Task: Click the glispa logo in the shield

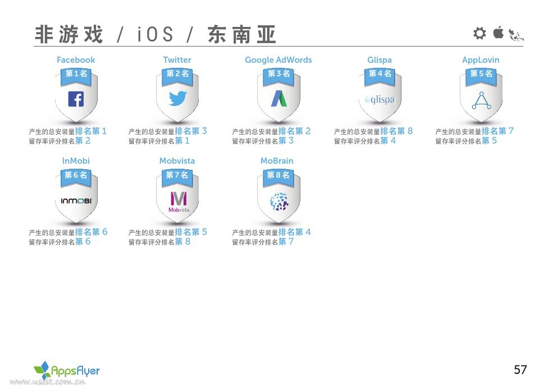Action: pyautogui.click(x=380, y=100)
